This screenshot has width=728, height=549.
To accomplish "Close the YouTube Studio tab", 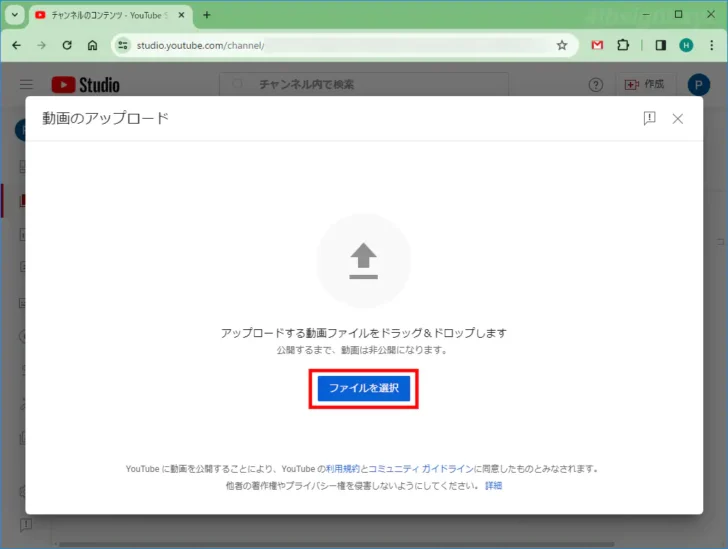I will [182, 15].
